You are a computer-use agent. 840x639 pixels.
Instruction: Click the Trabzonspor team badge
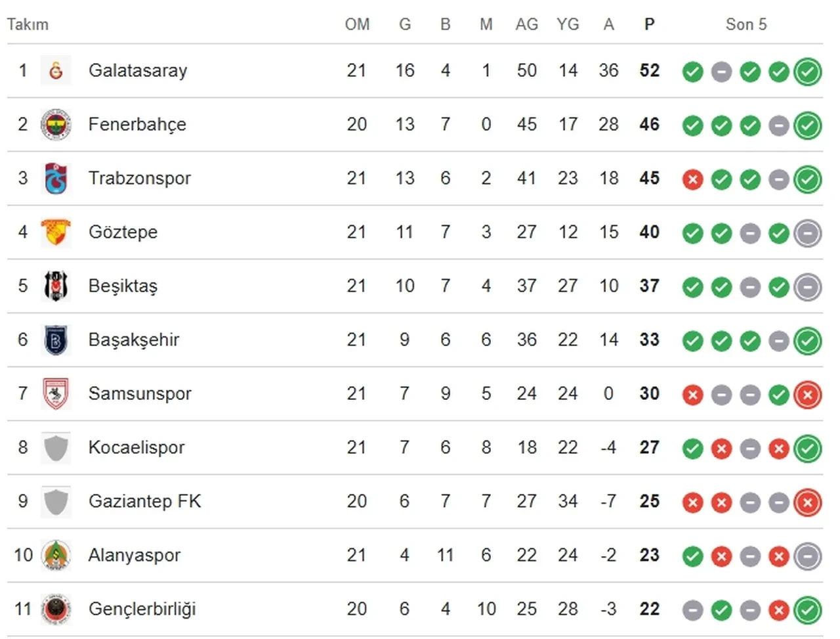[x=56, y=178]
